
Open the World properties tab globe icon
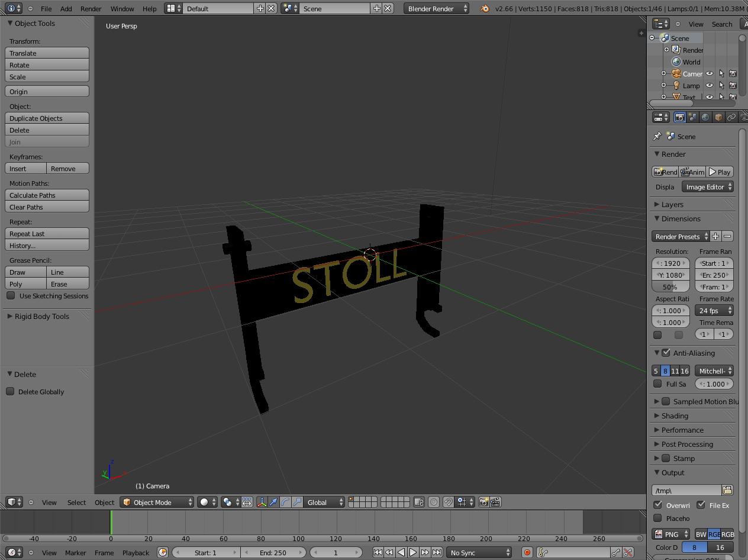pos(705,117)
